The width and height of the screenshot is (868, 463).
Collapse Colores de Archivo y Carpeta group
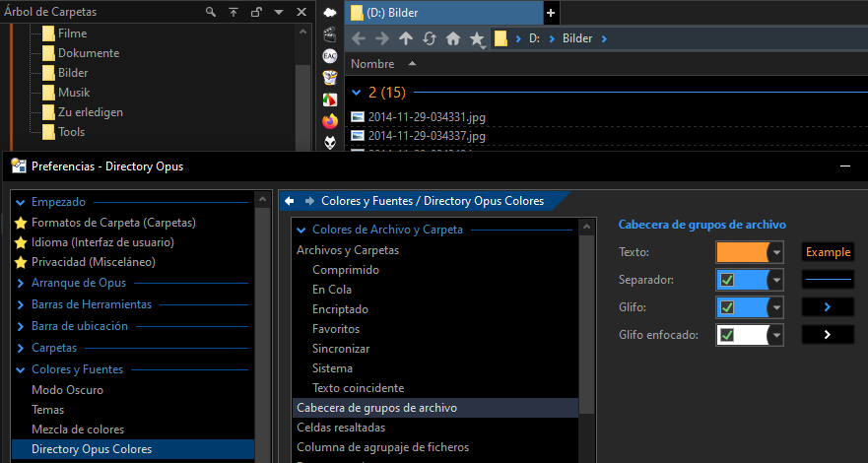pyautogui.click(x=301, y=231)
